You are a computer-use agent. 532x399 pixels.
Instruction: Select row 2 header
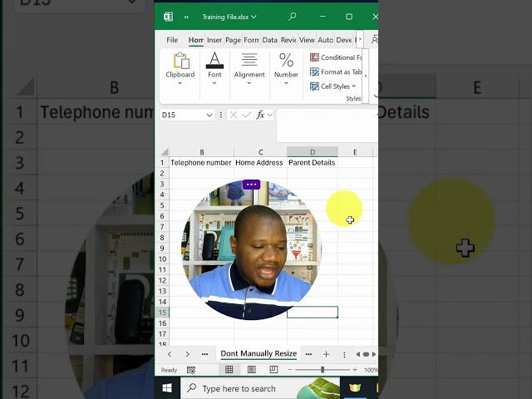click(162, 174)
